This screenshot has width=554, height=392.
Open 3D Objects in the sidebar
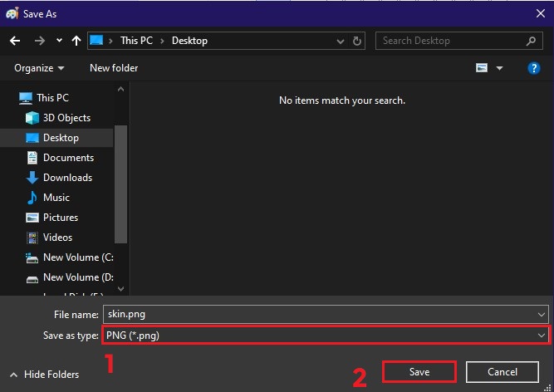tap(58, 118)
